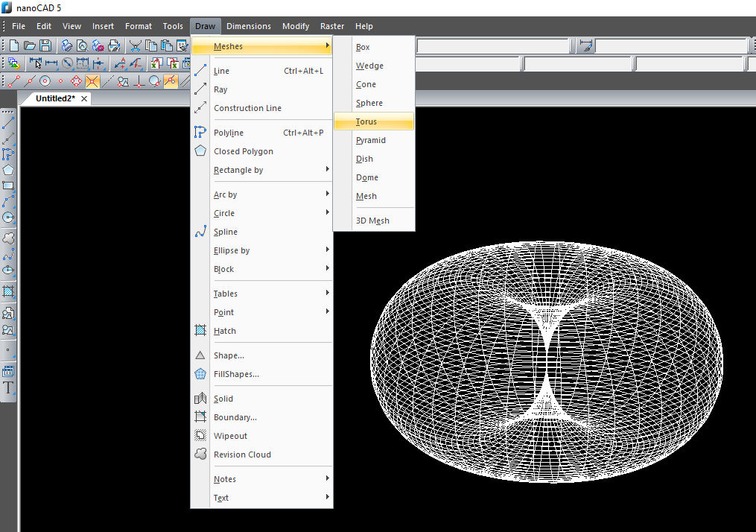
Task: Click the Cut scissors icon
Action: tap(136, 46)
